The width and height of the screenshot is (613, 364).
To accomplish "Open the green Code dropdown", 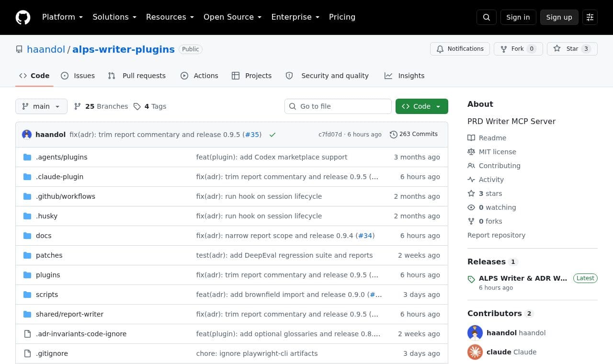I will tap(422, 106).
